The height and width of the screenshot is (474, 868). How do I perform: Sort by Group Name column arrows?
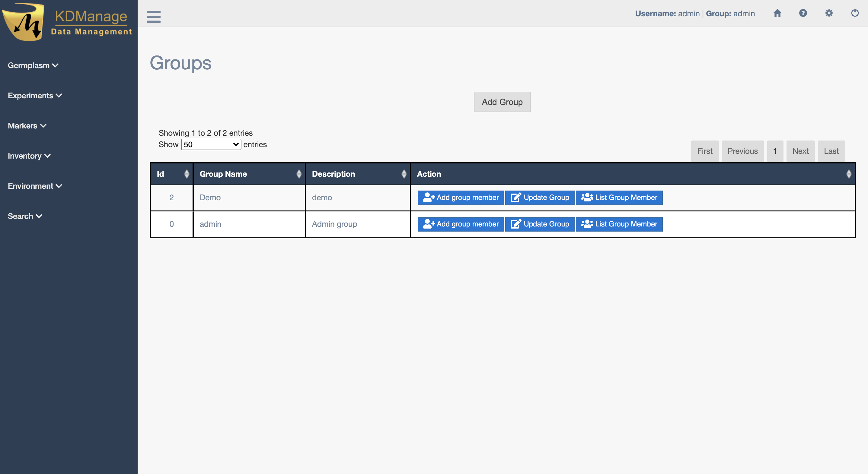(x=298, y=174)
